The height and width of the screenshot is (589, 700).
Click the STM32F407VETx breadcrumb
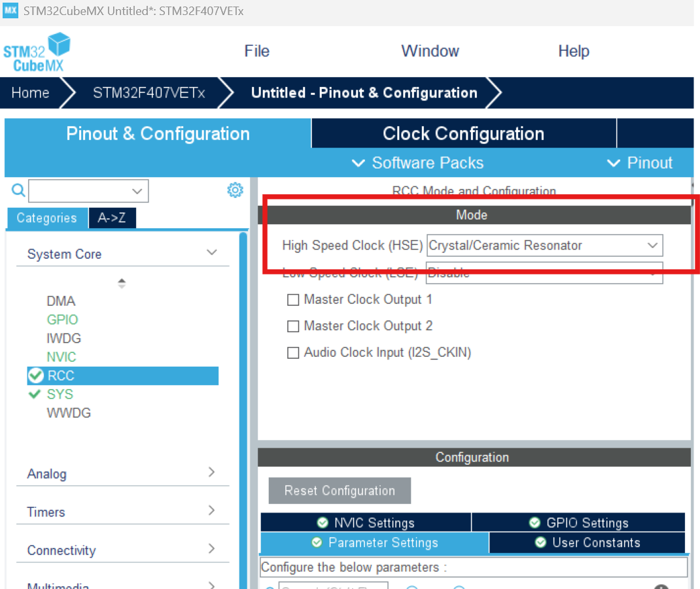(x=149, y=93)
